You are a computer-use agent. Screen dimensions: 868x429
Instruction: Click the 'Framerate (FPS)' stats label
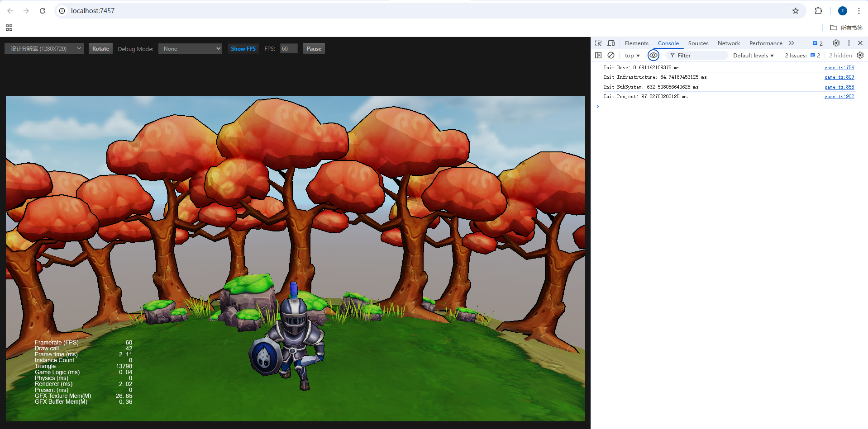click(x=57, y=343)
